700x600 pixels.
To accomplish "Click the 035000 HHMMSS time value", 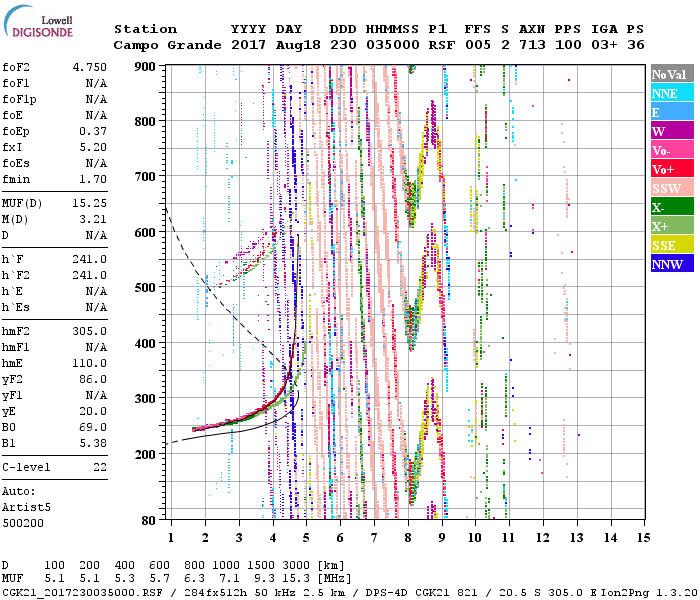I will pyautogui.click(x=393, y=45).
